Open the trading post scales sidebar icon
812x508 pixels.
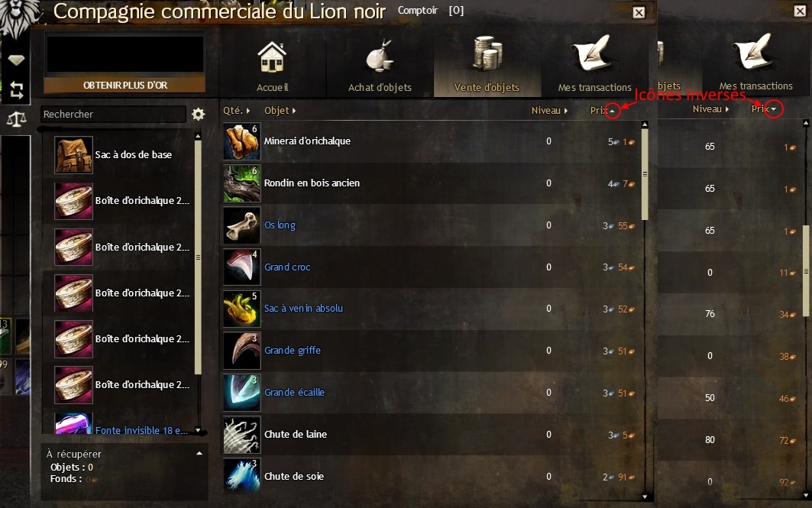tap(16, 120)
